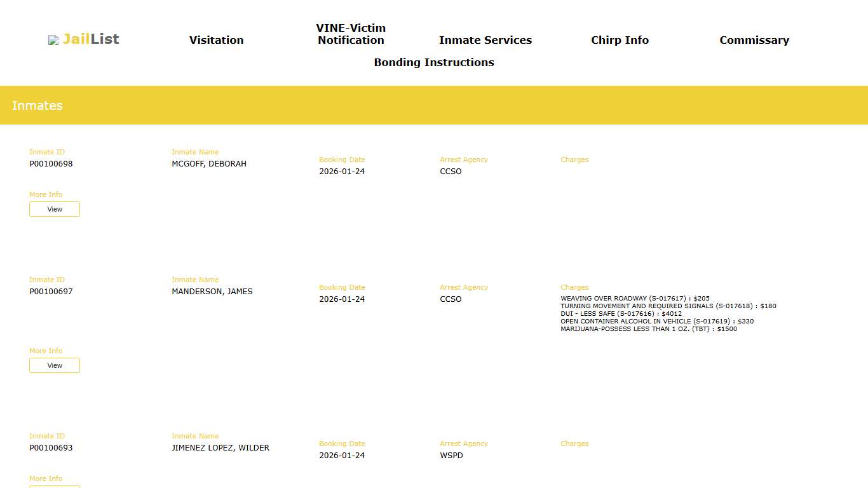Select inmate name JIMENEZ LOPEZ, WILDER

220,448
